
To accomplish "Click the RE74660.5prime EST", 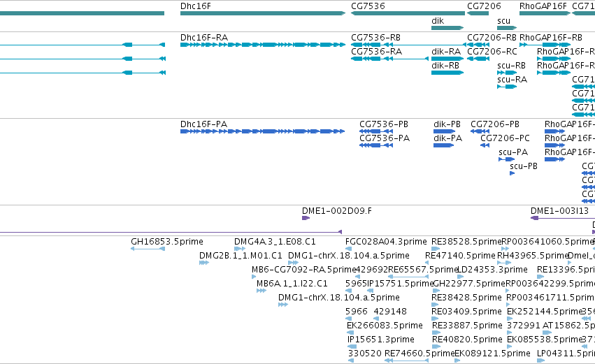I will [x=406, y=361].
